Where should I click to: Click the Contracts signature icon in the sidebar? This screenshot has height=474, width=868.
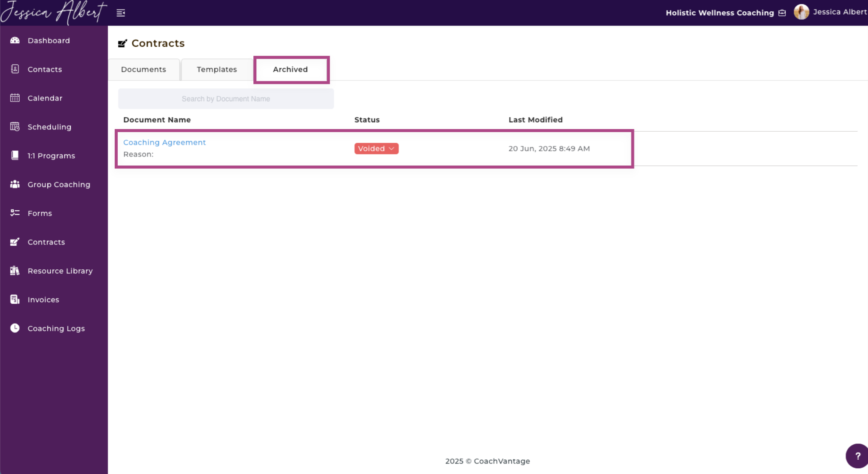tap(15, 242)
